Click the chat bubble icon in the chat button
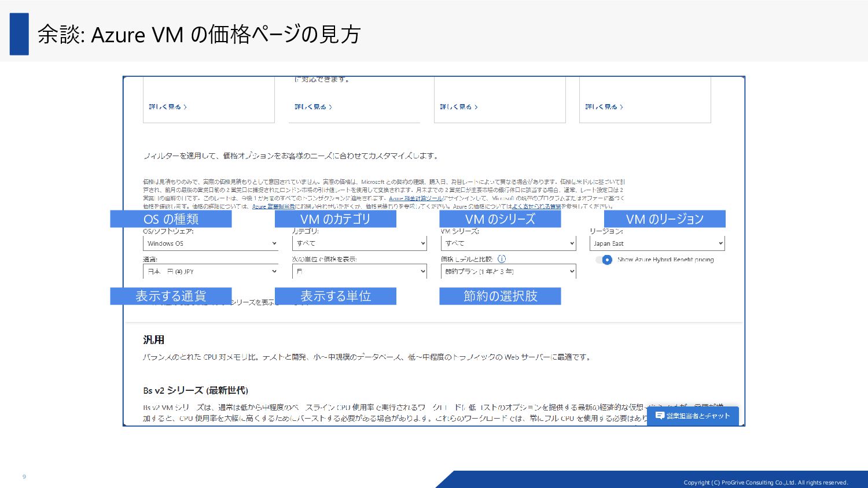The image size is (868, 488). point(660,416)
